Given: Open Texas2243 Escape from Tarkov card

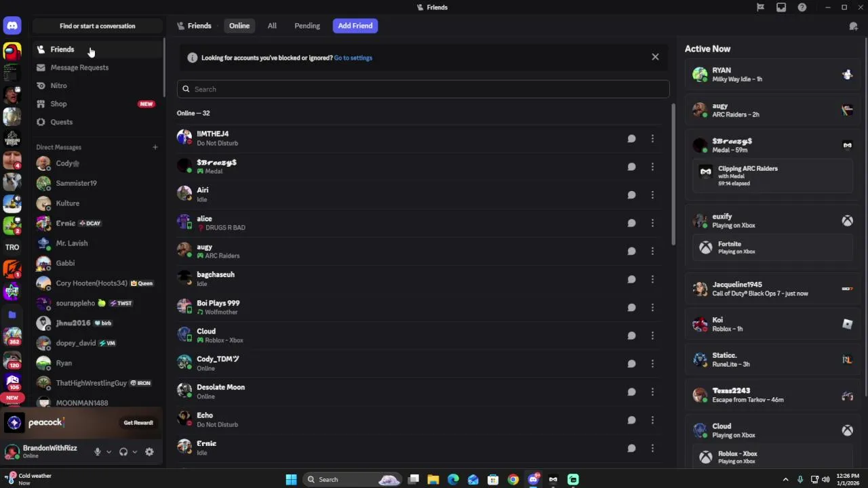Looking at the screenshot, I should coord(772,395).
